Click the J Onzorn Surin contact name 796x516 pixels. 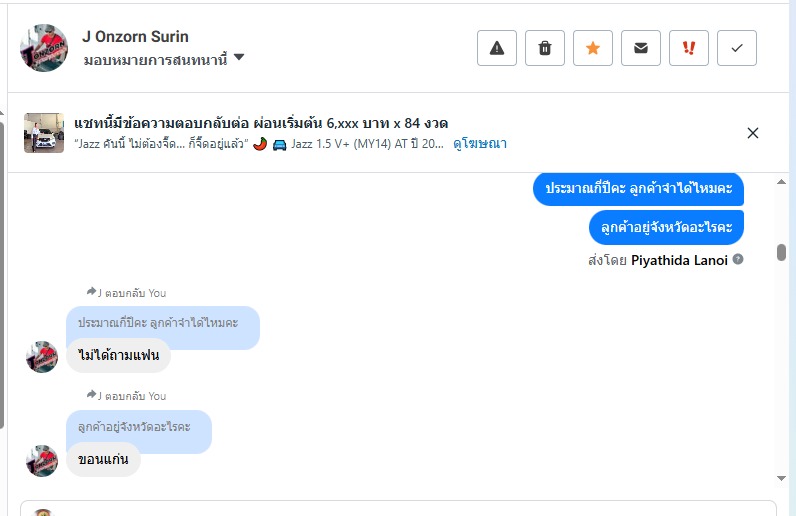tap(135, 37)
